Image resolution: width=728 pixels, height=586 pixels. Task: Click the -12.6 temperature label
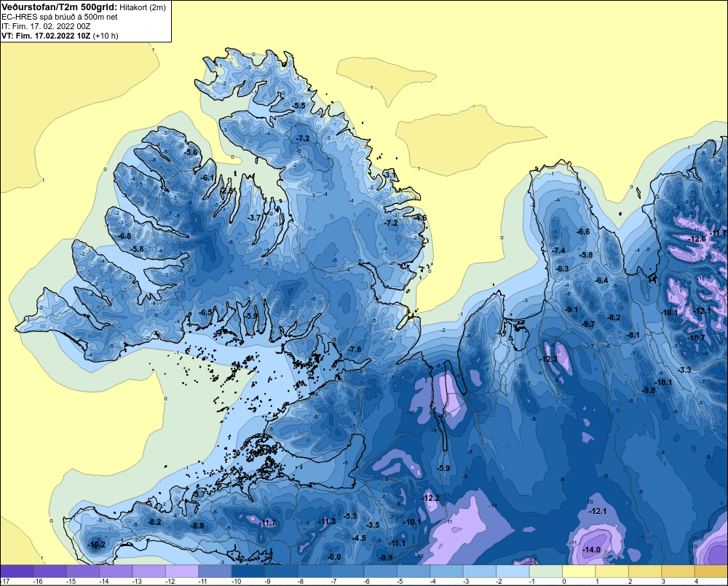698,239
